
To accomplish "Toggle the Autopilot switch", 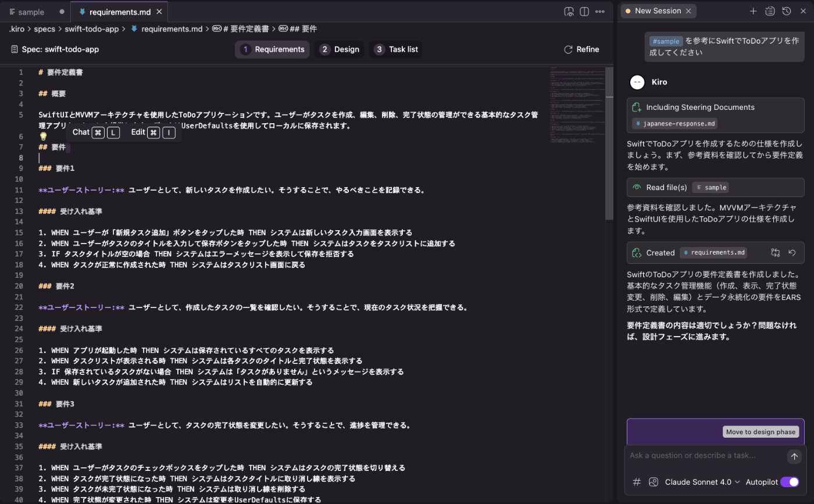I will (x=790, y=482).
